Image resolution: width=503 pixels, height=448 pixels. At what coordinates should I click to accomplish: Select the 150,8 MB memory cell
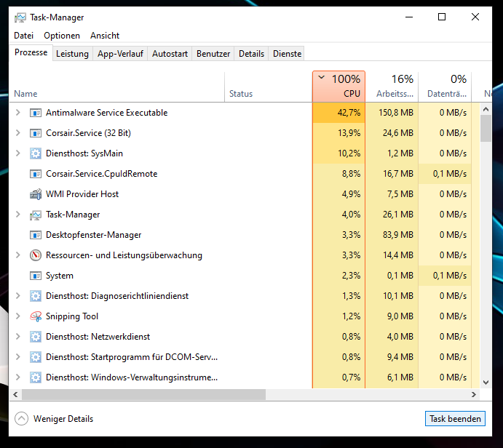coord(392,113)
